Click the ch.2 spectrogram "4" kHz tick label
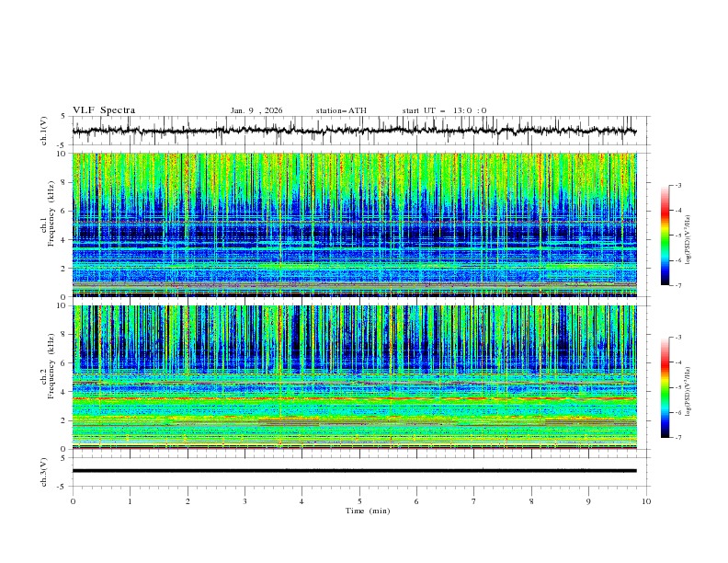Image resolution: width=728 pixels, height=563 pixels. pos(63,392)
